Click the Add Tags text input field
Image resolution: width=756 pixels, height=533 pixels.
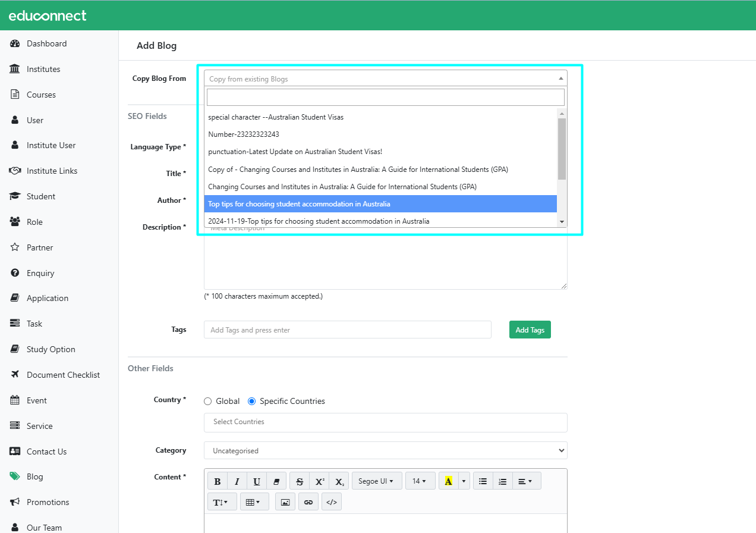(x=347, y=330)
